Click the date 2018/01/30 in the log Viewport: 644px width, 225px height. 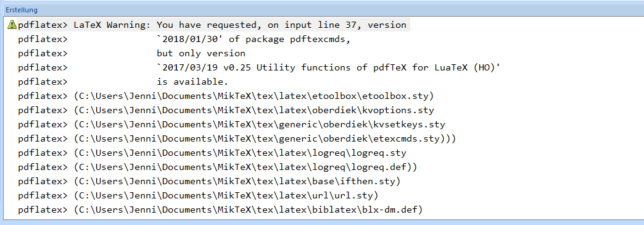coord(188,40)
